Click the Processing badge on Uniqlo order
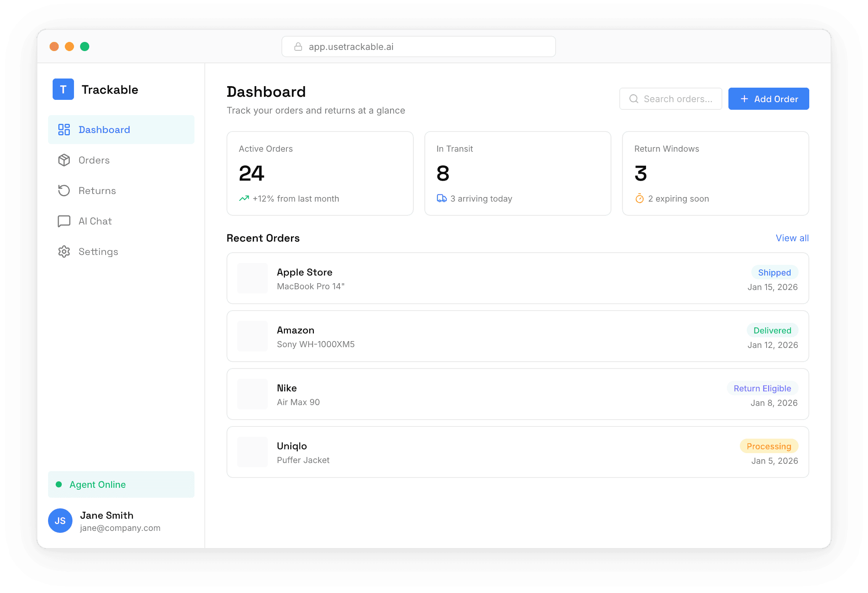 (x=769, y=446)
